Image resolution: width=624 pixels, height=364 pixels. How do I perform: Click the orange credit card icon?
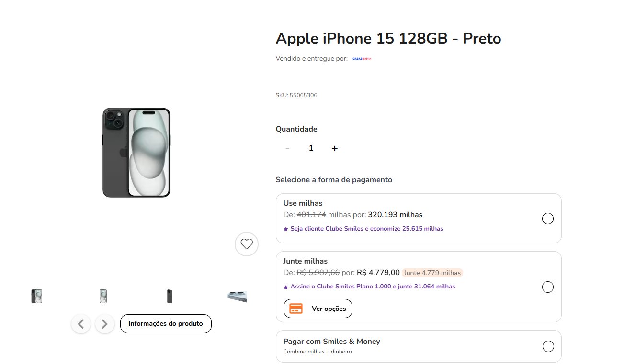click(x=296, y=309)
